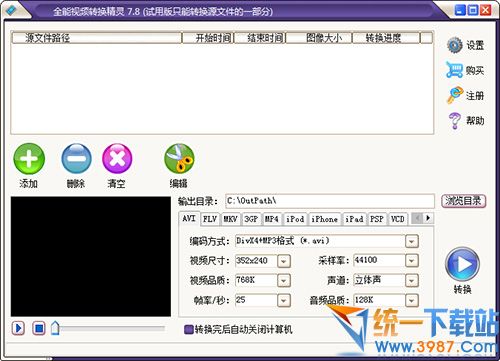Click the pink Clear (清空) X icon

click(117, 159)
